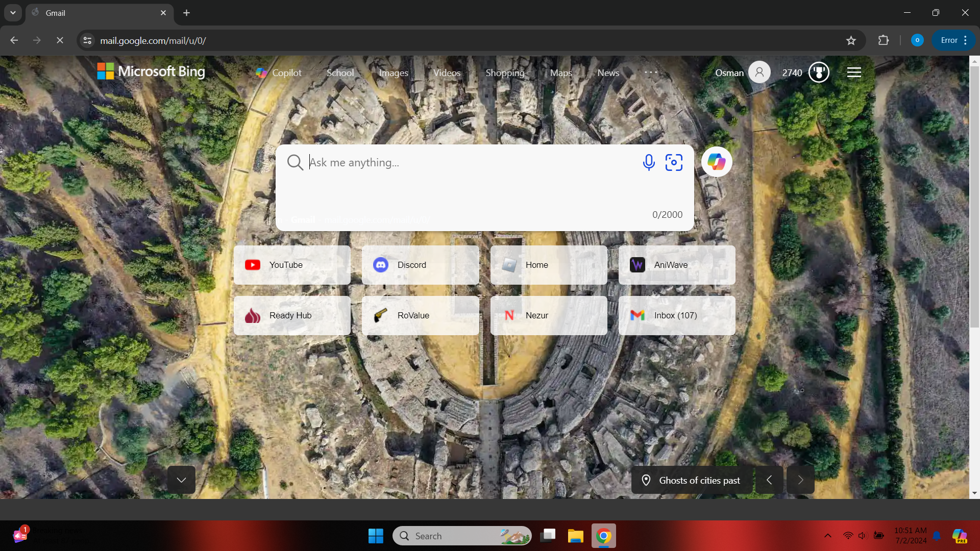The image size is (980, 551).
Task: Expand the feed with the down chevron button
Action: pos(181,480)
